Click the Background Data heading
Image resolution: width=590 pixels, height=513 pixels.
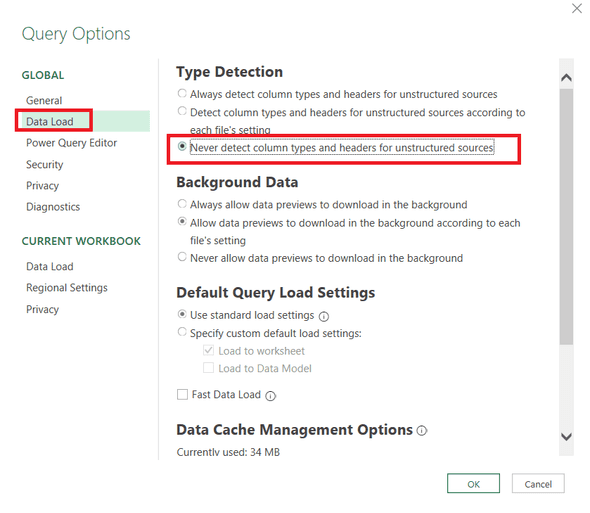click(237, 182)
